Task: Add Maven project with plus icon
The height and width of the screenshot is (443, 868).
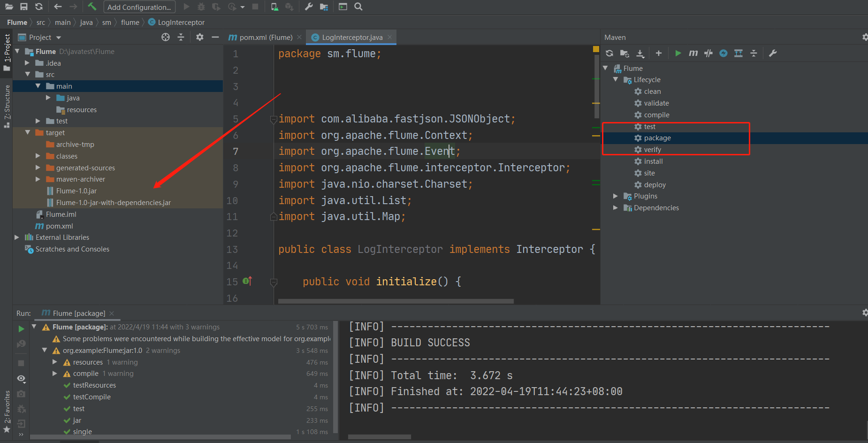Action: click(659, 53)
